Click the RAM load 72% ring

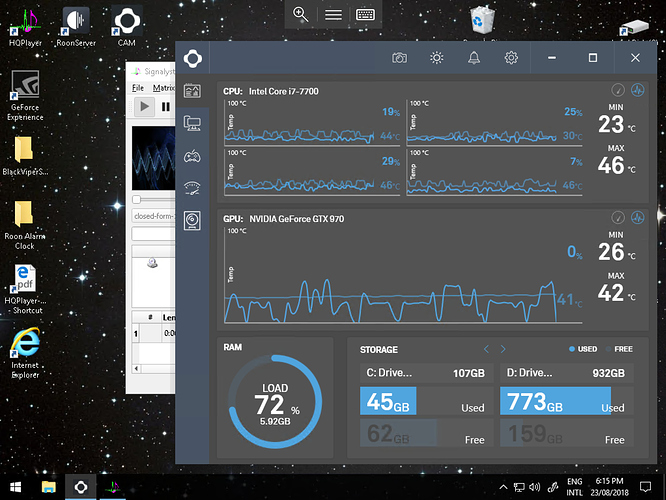tap(275, 402)
